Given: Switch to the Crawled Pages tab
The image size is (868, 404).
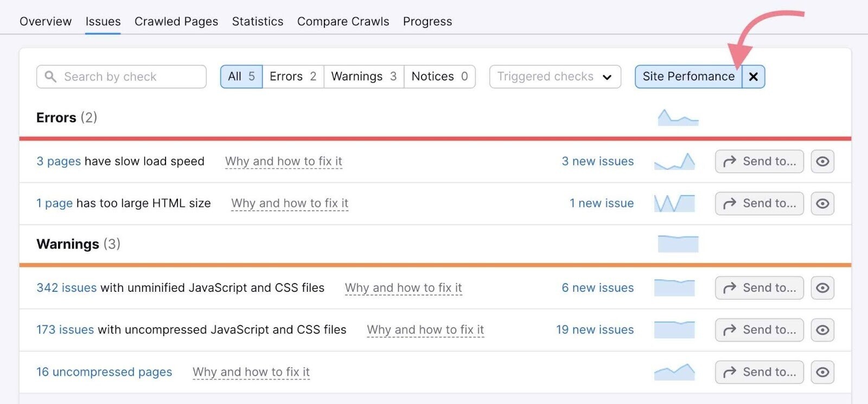Looking at the screenshot, I should tap(176, 22).
